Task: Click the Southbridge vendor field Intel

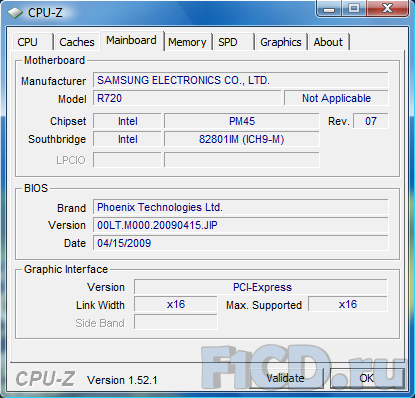Action: [x=127, y=139]
